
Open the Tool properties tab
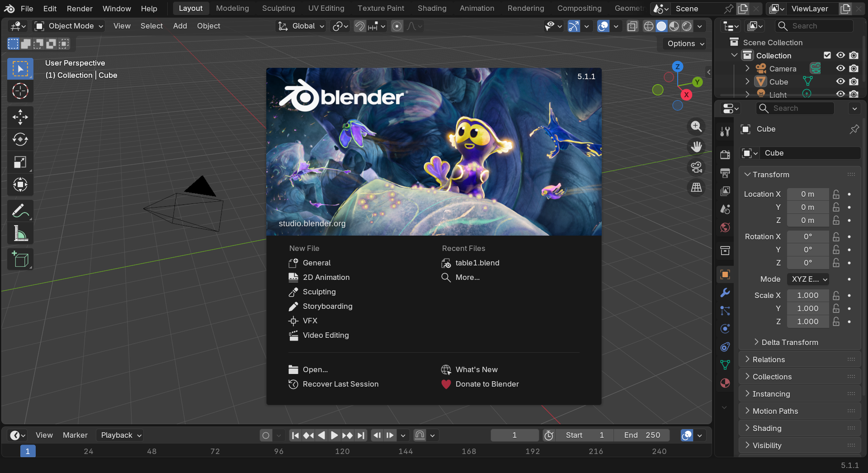click(725, 131)
